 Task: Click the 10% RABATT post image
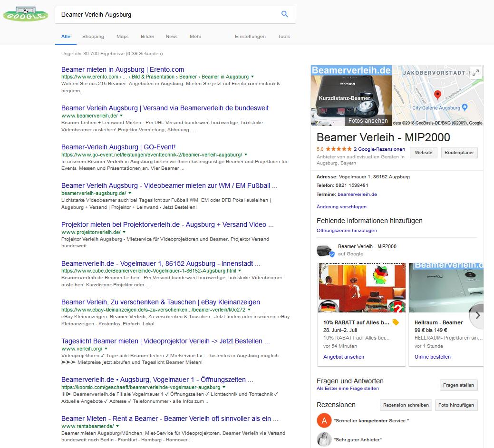click(x=362, y=288)
